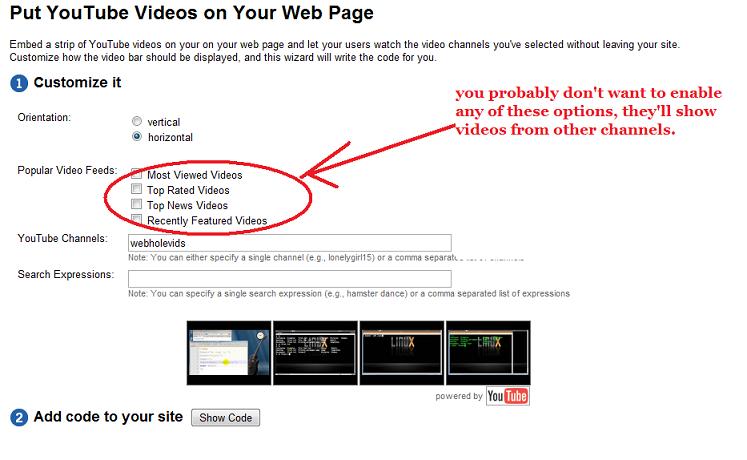Screen dimensions: 747x460
Task: Toggle Recently Featured Videos checkbox
Action: [136, 219]
